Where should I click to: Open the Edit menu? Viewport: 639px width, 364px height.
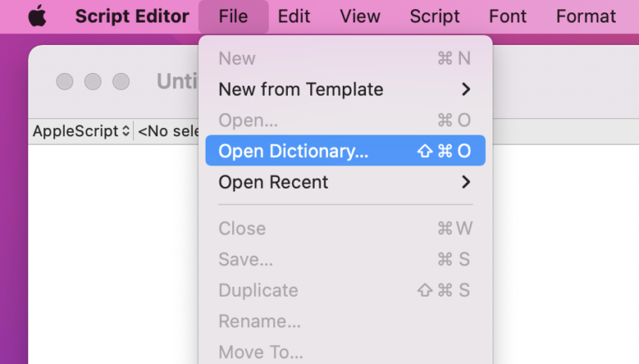point(294,17)
